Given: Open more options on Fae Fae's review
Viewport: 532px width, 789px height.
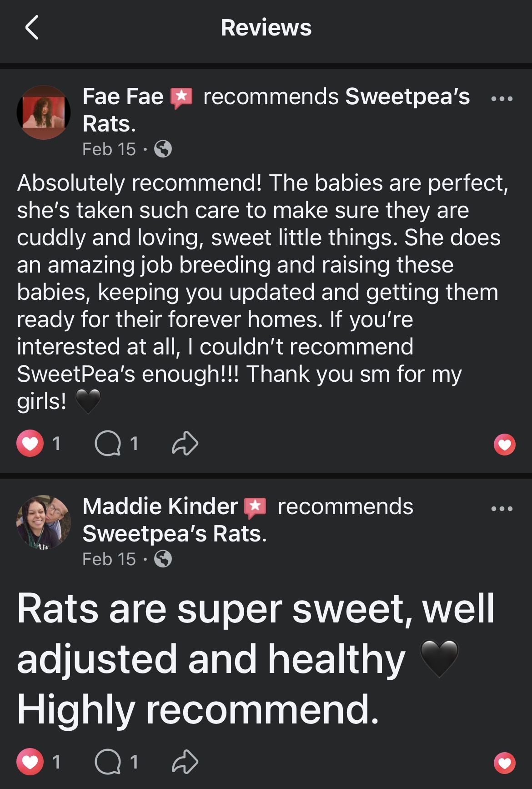Looking at the screenshot, I should click(x=502, y=98).
